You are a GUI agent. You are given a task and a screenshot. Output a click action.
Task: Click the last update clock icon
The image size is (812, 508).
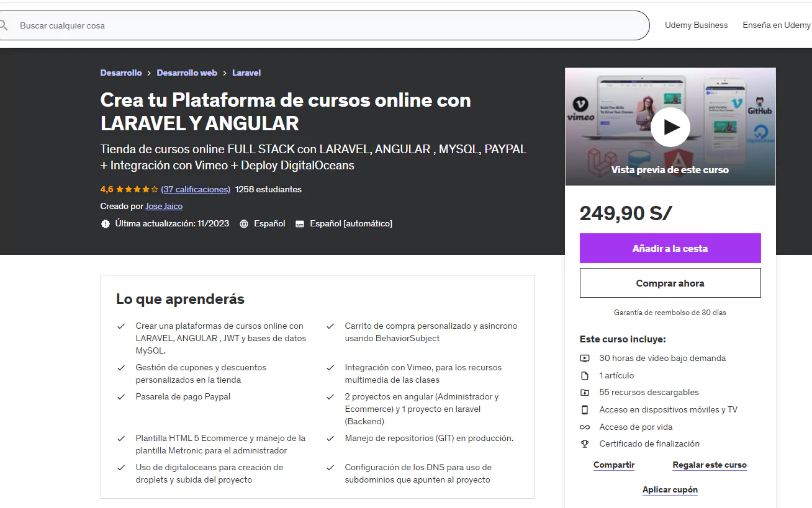coord(106,223)
